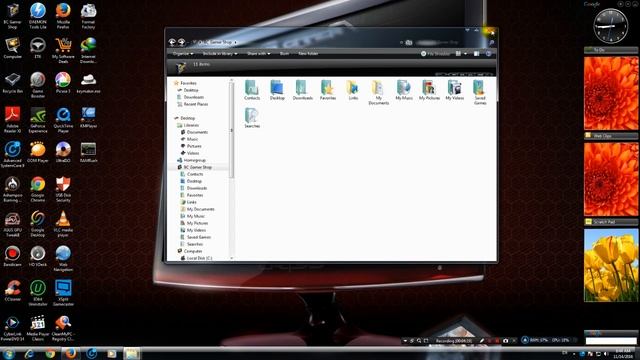
Task: Click the sidebar analog clock gadget
Action: 611,26
